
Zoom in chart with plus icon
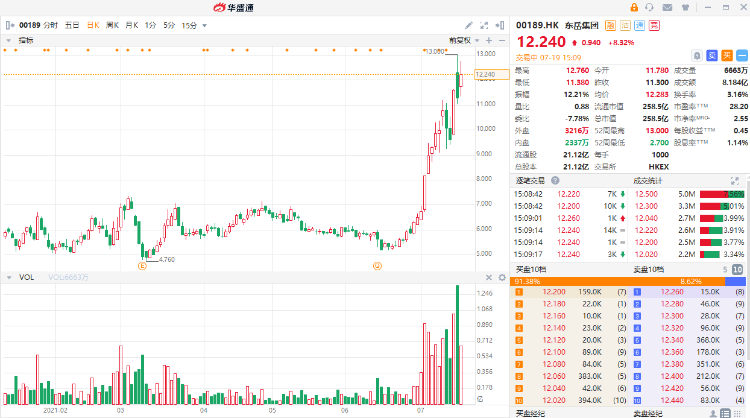[x=489, y=41]
